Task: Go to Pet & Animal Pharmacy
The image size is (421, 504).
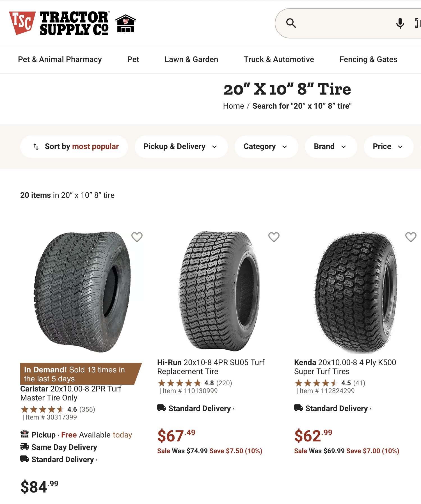Action: tap(60, 59)
